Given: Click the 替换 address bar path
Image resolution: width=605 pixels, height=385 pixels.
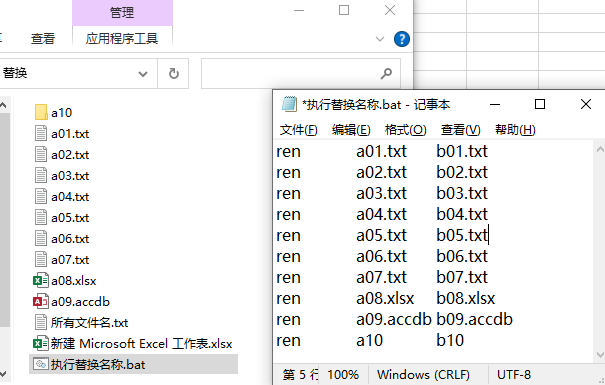Looking at the screenshot, I should click(15, 73).
